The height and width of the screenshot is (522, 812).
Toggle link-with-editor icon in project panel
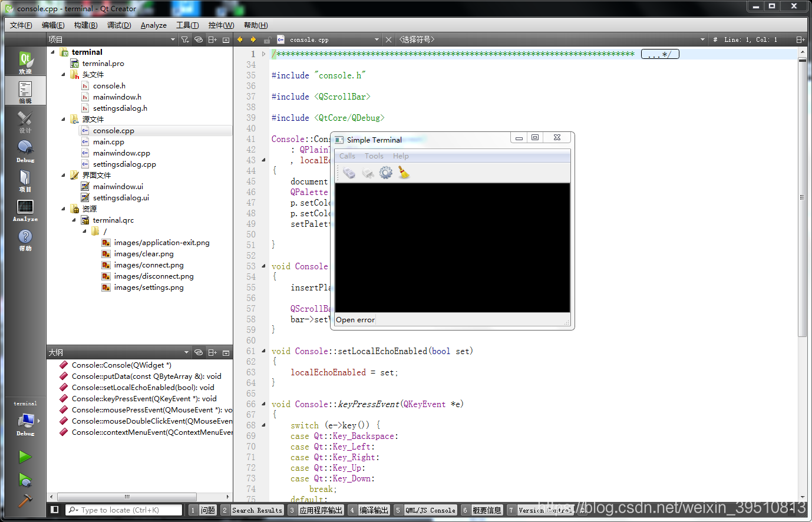[199, 39]
